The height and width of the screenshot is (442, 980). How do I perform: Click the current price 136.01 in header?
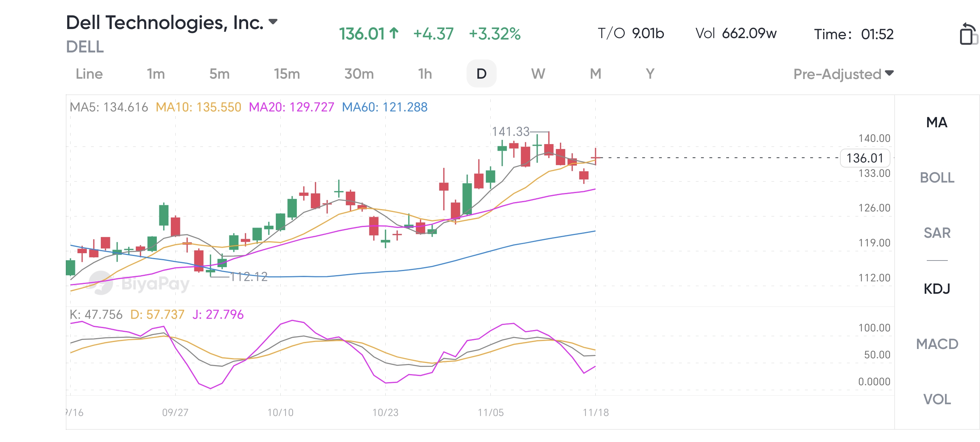tap(362, 34)
